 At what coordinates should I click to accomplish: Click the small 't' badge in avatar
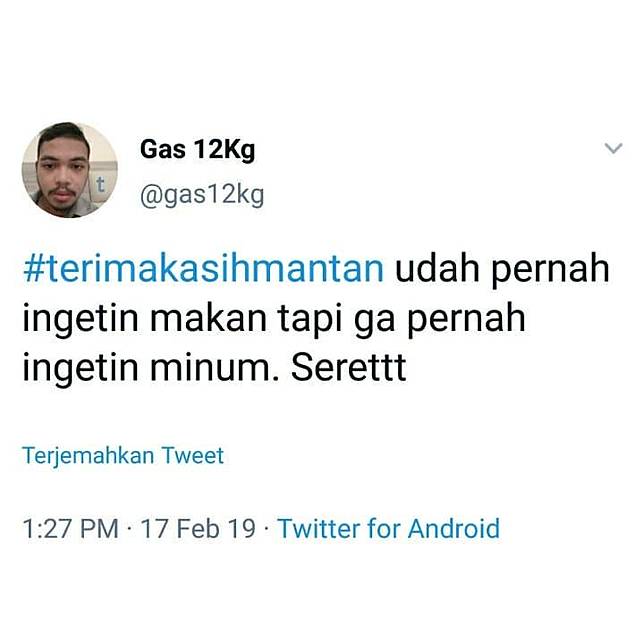click(x=101, y=184)
